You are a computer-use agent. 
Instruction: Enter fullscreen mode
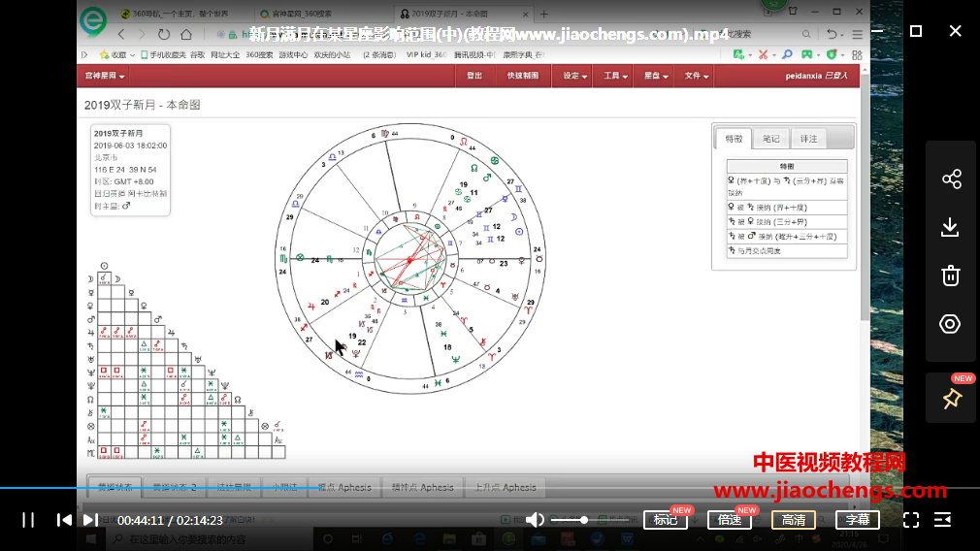pos(911,520)
